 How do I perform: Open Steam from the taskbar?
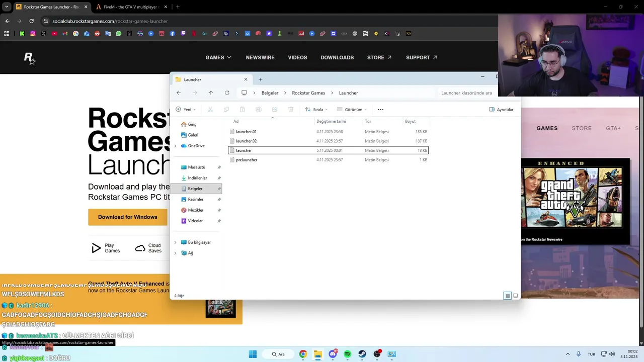pos(362,354)
